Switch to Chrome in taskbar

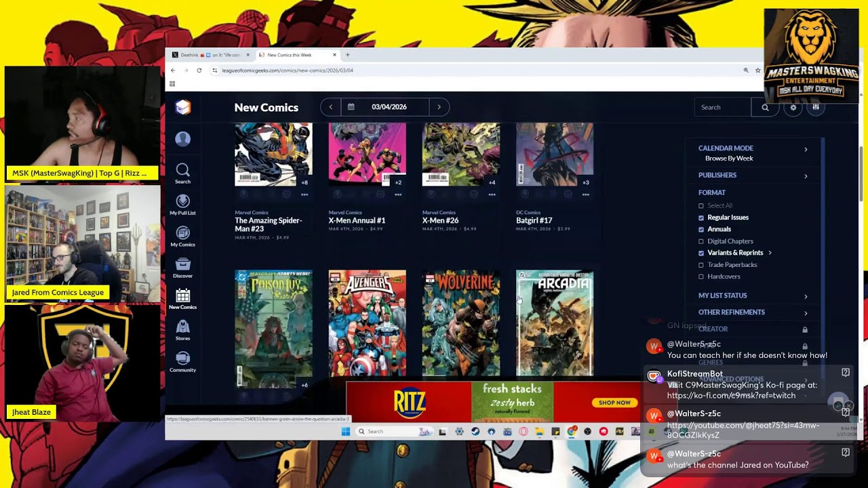(571, 431)
